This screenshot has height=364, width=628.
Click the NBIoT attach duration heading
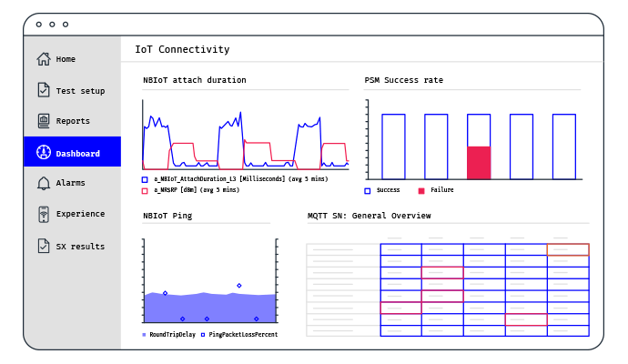[195, 80]
